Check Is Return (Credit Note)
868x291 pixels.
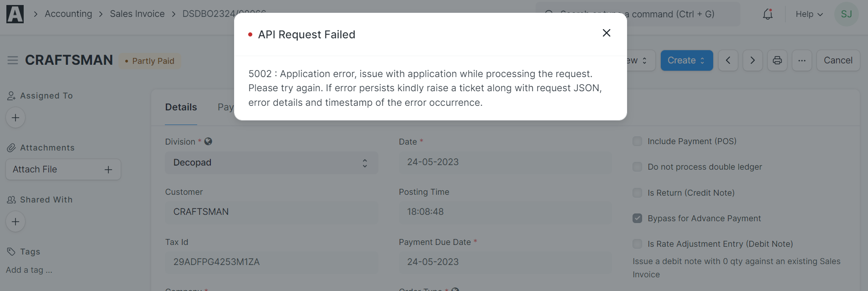tap(637, 192)
